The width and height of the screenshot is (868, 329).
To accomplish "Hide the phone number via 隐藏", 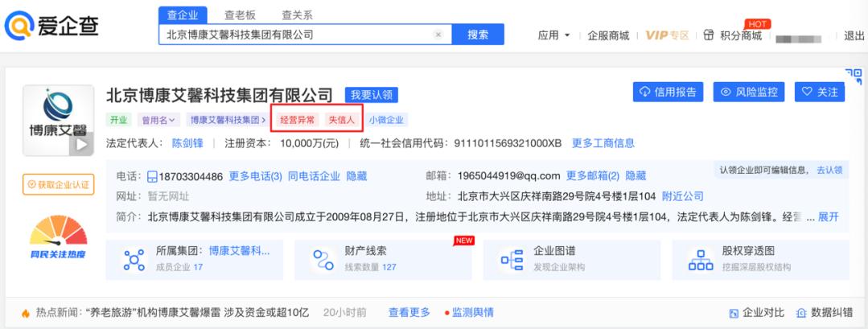I will [356, 177].
